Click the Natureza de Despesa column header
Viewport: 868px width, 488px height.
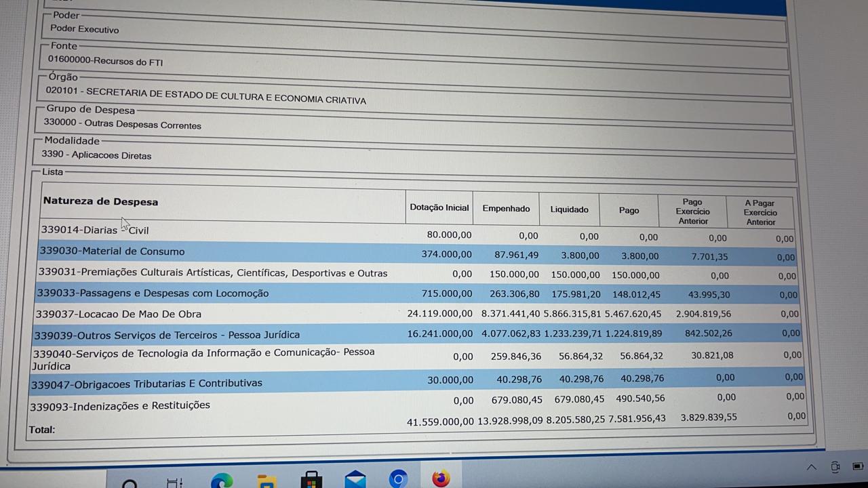100,201
